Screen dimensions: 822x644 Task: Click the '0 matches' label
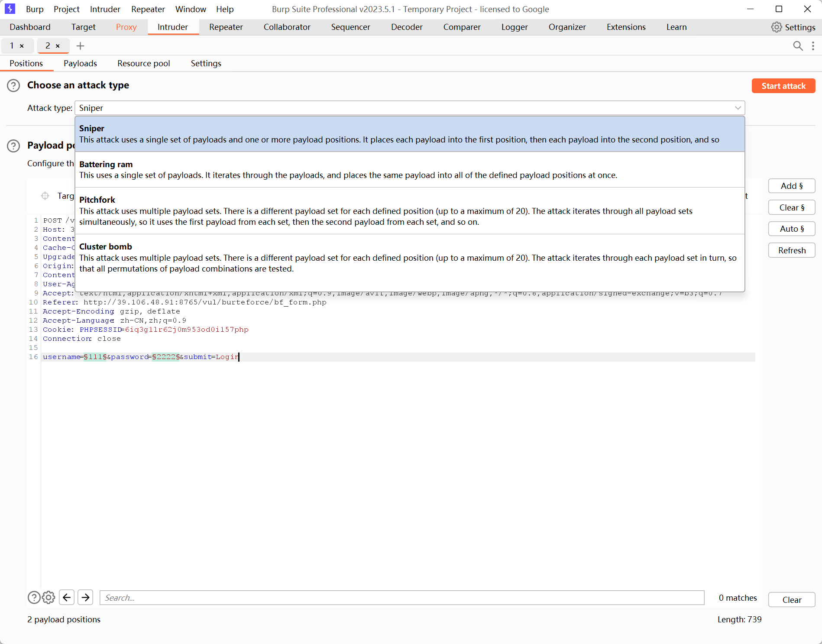(x=738, y=598)
